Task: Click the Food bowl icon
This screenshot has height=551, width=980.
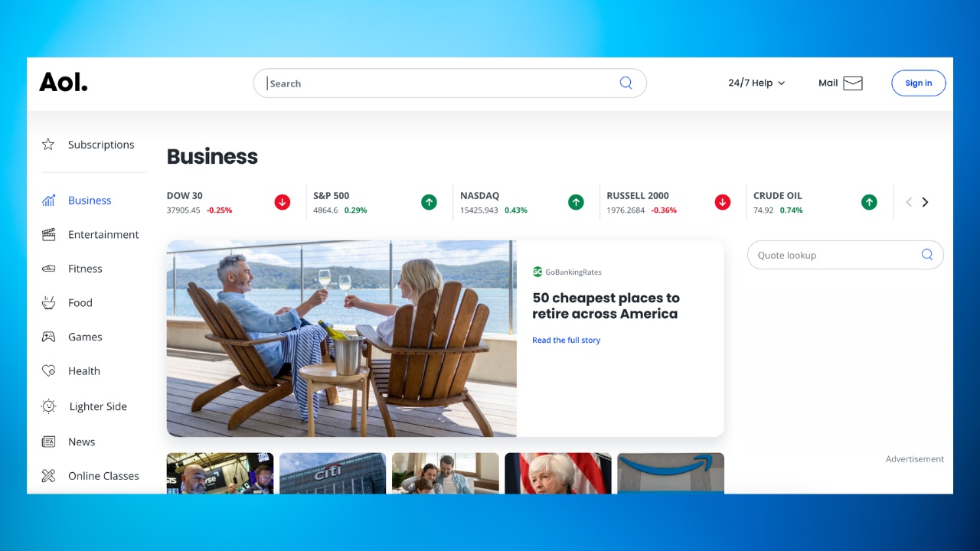Action: tap(48, 303)
